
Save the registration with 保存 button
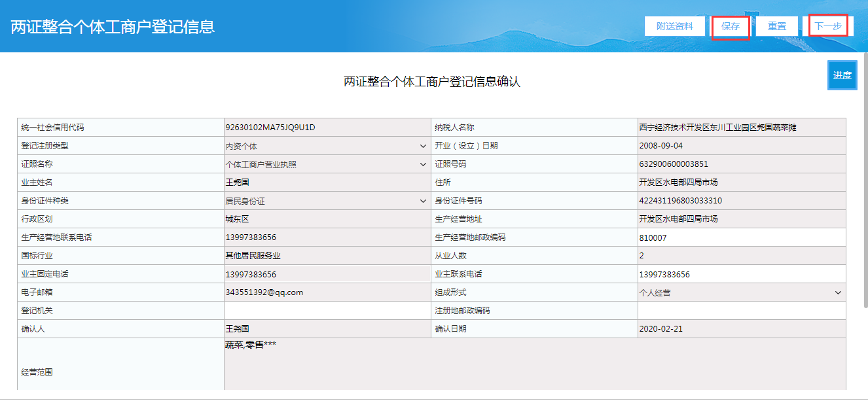point(731,26)
